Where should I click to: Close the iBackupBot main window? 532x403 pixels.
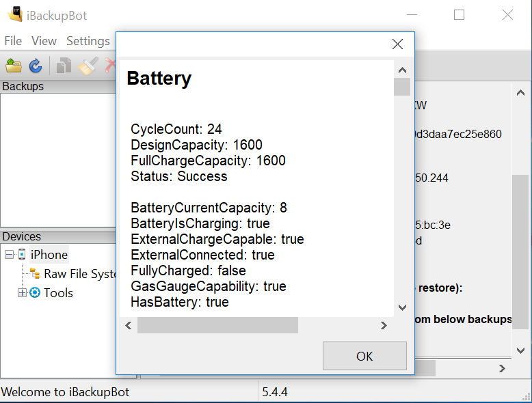click(x=507, y=15)
